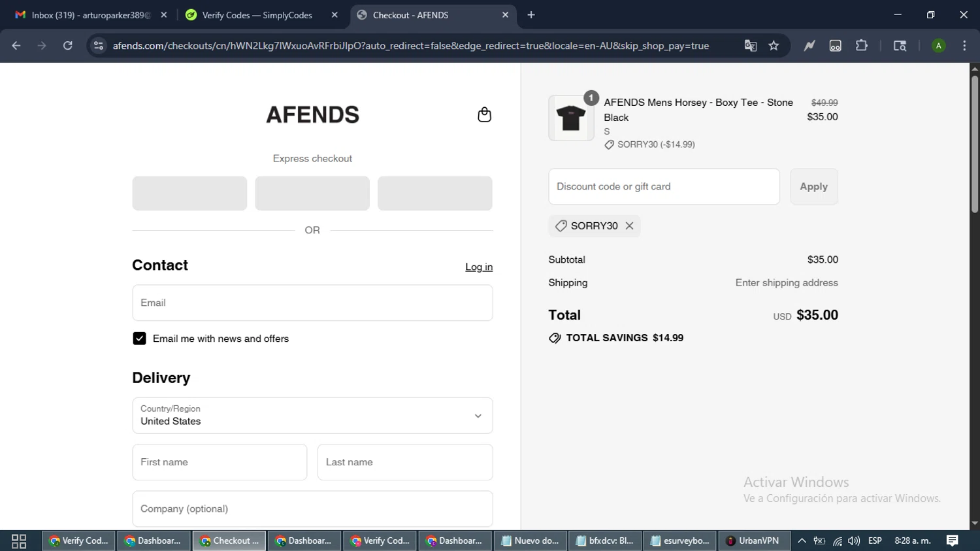Open the Windows notification center icon
The height and width of the screenshot is (551, 980).
click(953, 541)
